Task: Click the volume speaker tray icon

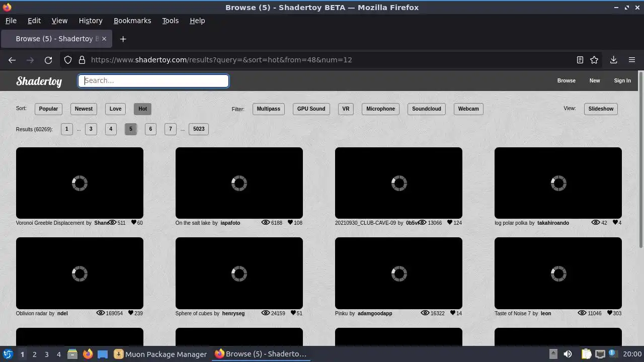Action: tap(568, 354)
